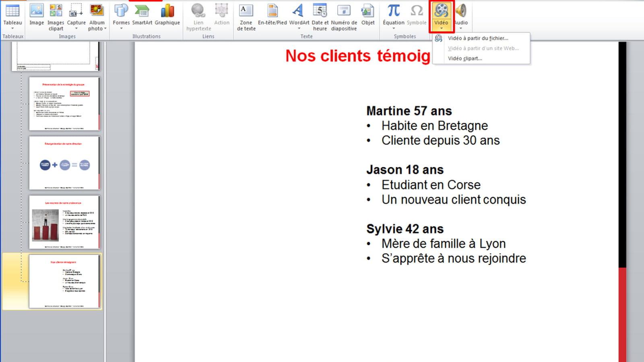Insert an Objet
644x362 pixels.
click(368, 15)
